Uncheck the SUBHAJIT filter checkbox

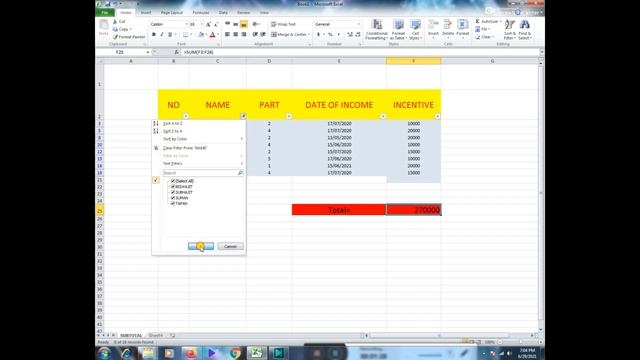pos(173,192)
